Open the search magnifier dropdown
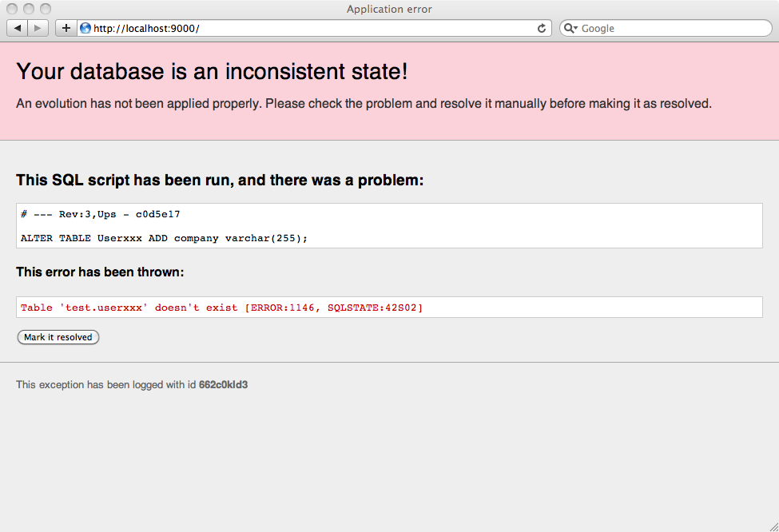779x532 pixels. (x=570, y=28)
